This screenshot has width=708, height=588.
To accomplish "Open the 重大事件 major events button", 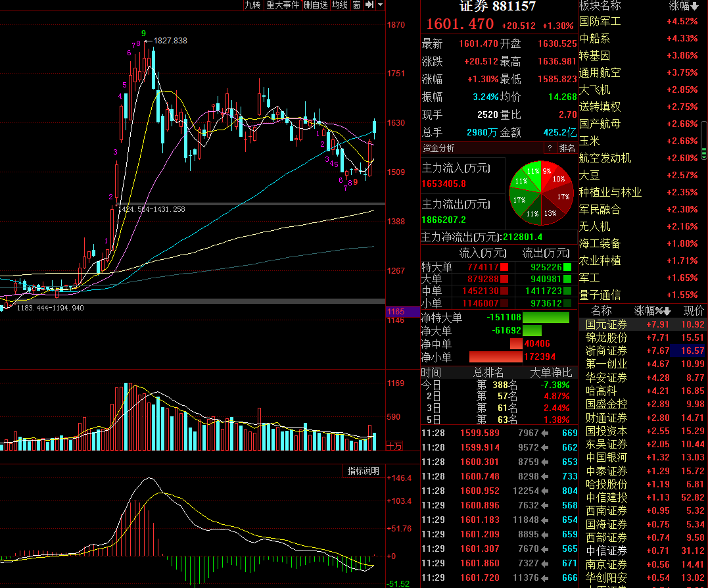I will point(283,5).
